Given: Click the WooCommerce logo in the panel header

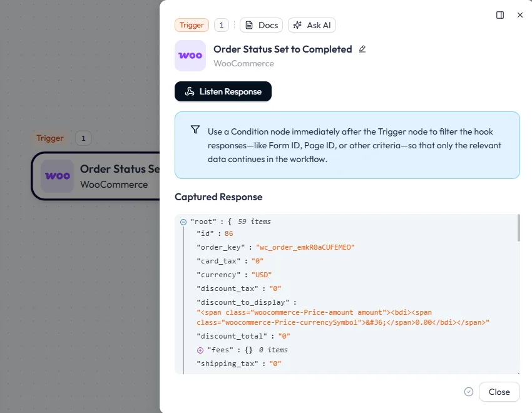Looking at the screenshot, I should click(x=190, y=56).
